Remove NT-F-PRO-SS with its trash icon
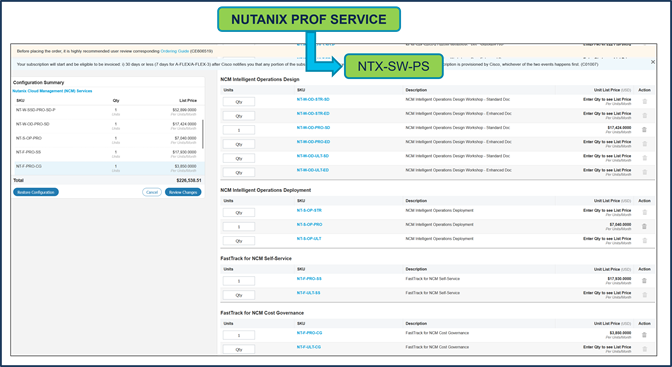The width and height of the screenshot is (672, 367). [644, 281]
